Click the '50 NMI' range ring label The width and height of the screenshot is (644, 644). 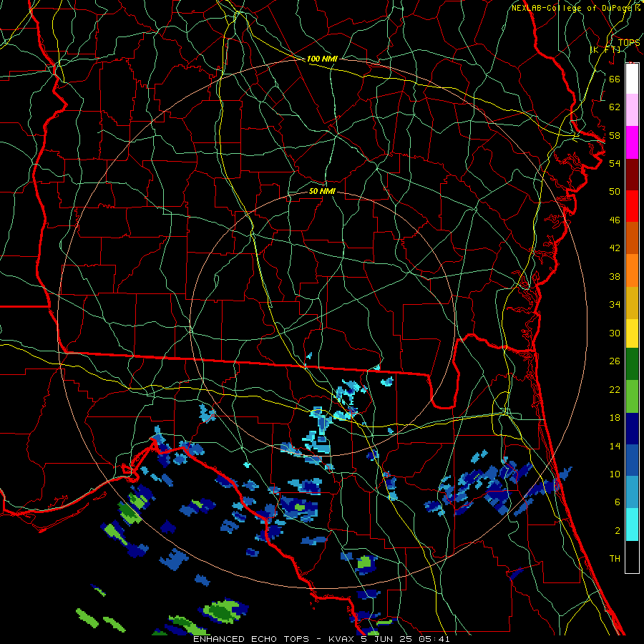click(322, 191)
